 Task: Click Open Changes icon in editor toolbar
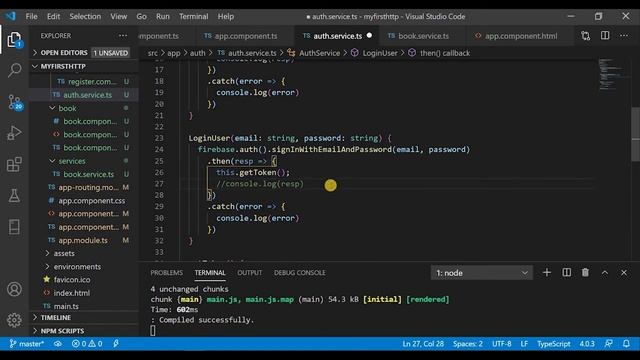[586, 36]
